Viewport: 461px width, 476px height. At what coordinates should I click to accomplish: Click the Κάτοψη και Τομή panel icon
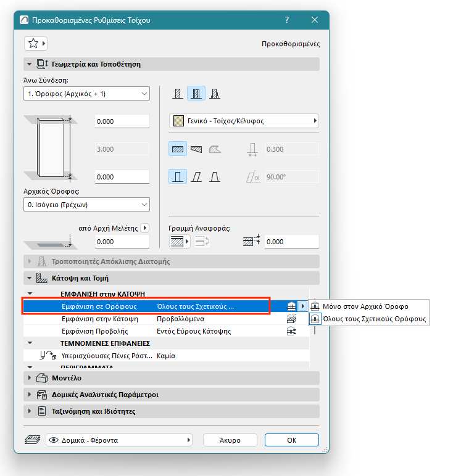tap(41, 278)
